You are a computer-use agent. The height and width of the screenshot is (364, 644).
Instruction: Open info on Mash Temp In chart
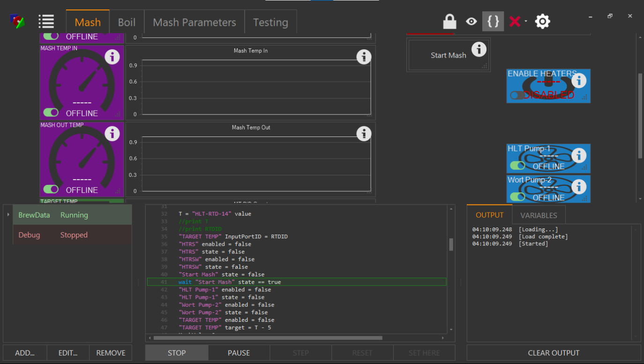(x=364, y=57)
